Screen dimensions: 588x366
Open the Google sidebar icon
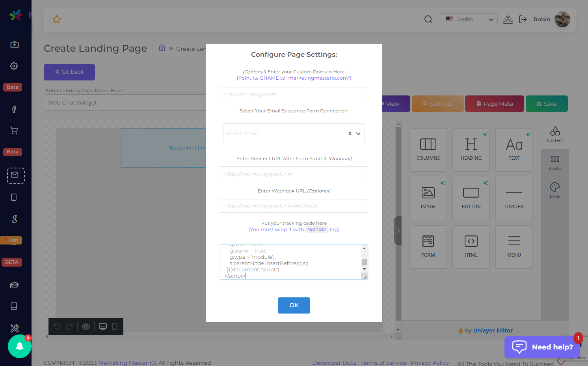click(15, 219)
